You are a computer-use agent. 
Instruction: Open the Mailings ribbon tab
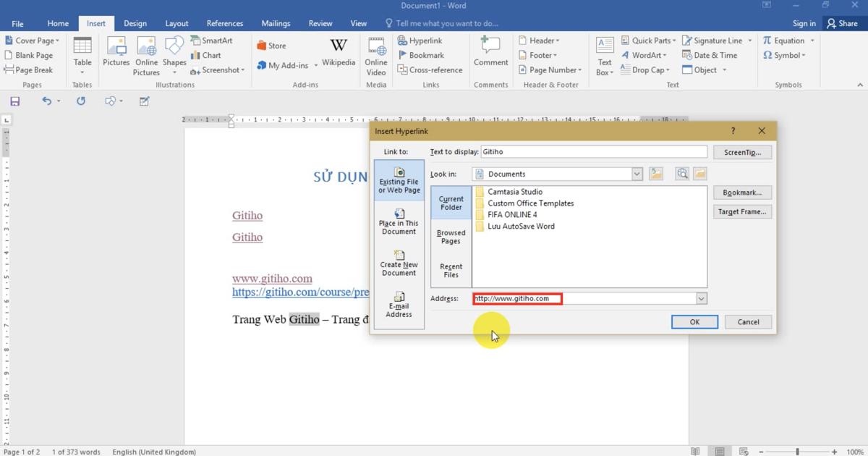276,22
